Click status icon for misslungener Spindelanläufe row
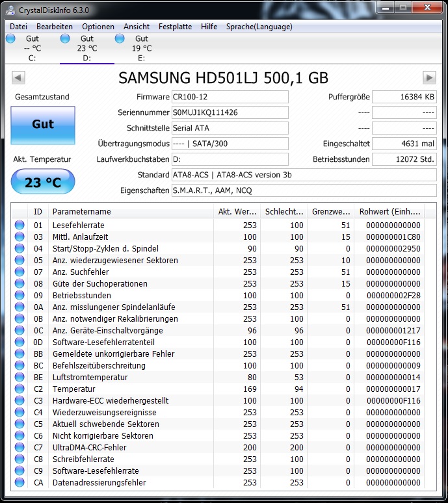The image size is (448, 503). pos(20,307)
